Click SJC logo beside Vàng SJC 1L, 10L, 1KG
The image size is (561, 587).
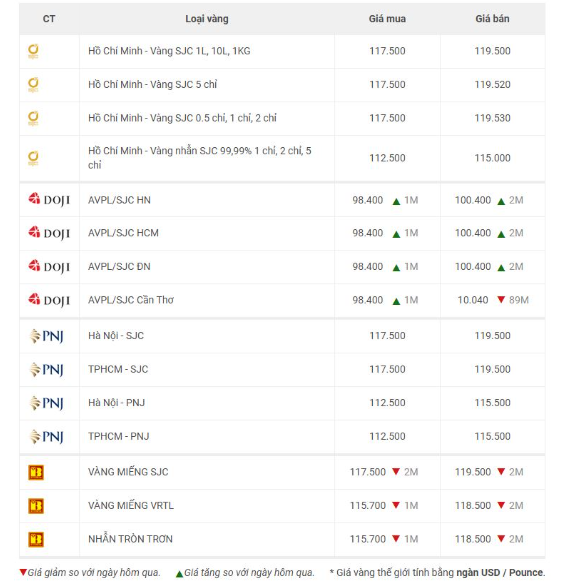pyautogui.click(x=33, y=51)
